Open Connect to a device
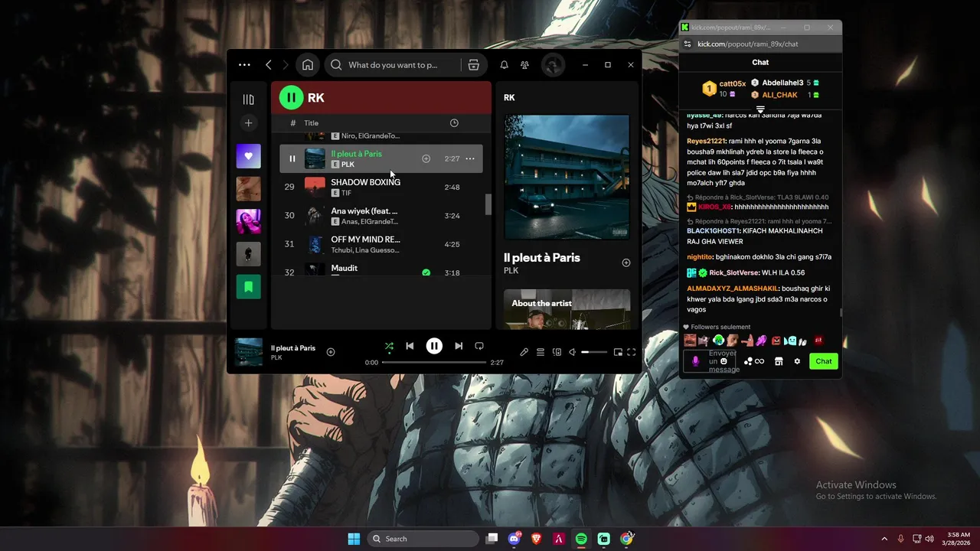Viewport: 980px width, 551px height. tap(557, 352)
